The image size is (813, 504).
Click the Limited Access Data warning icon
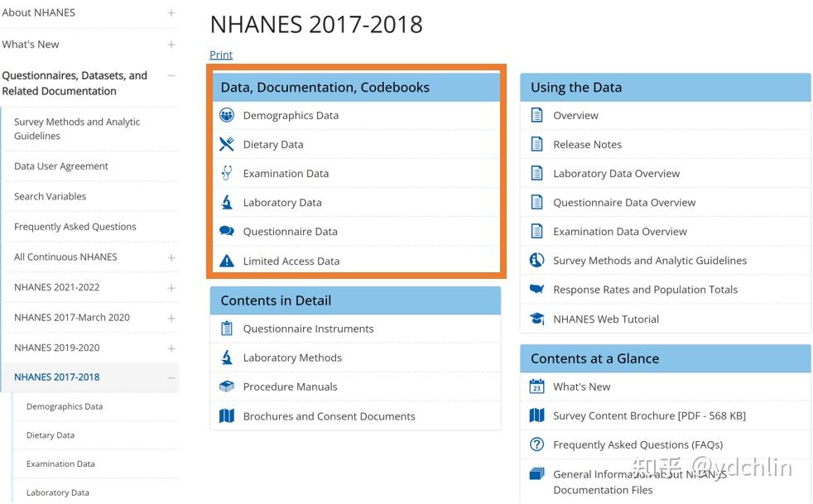(x=226, y=261)
